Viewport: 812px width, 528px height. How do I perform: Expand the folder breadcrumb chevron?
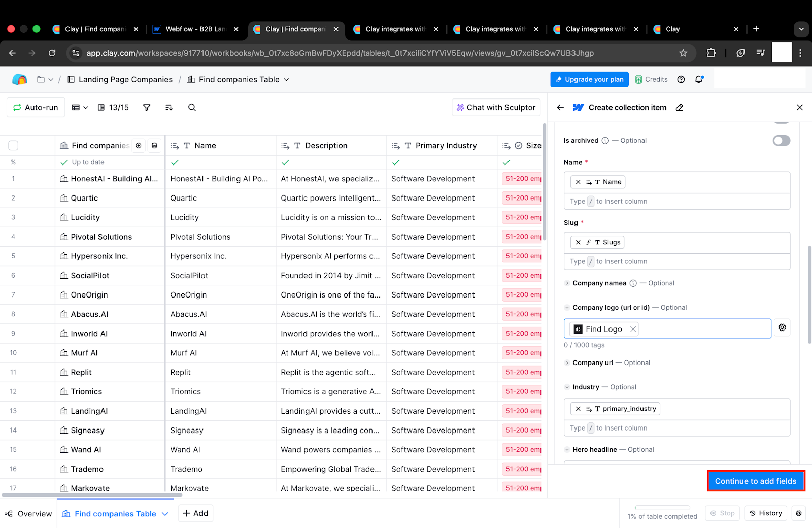tap(51, 79)
